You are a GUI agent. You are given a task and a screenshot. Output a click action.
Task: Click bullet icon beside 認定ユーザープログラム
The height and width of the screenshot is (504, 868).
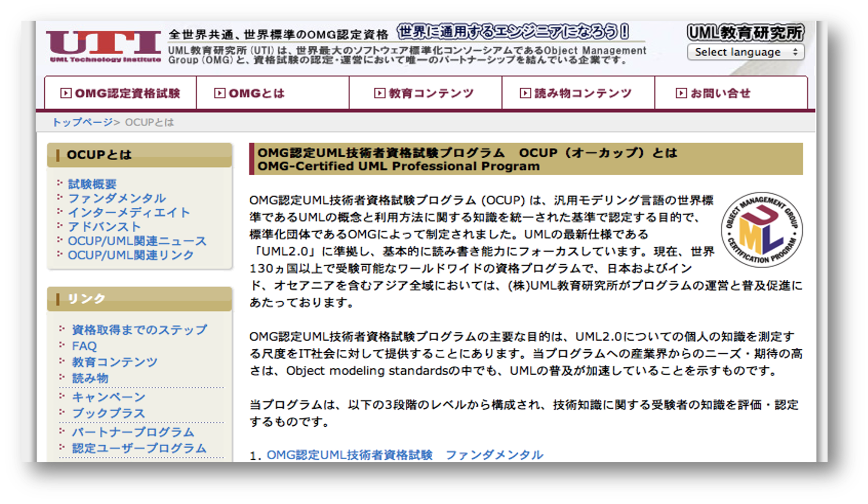pos(62,447)
